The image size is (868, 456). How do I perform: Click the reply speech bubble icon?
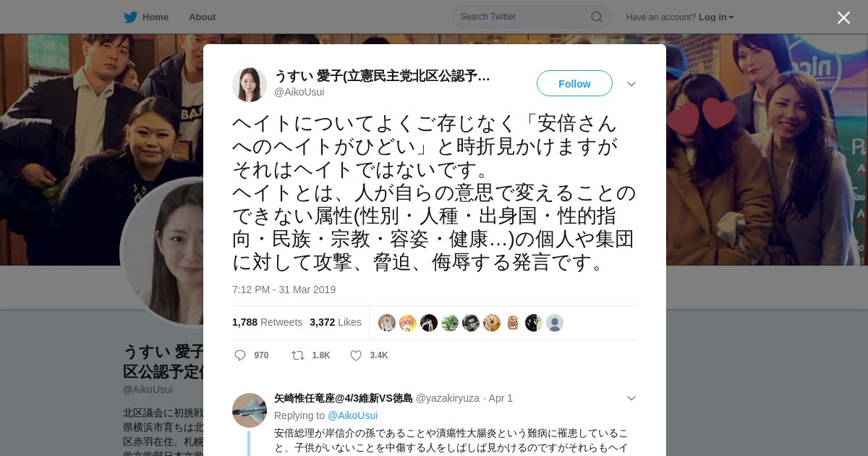pos(240,355)
